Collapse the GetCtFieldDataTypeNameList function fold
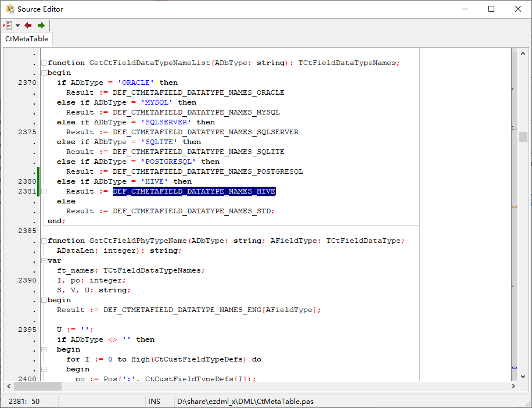Screen dimensions: 532x408 44,63
